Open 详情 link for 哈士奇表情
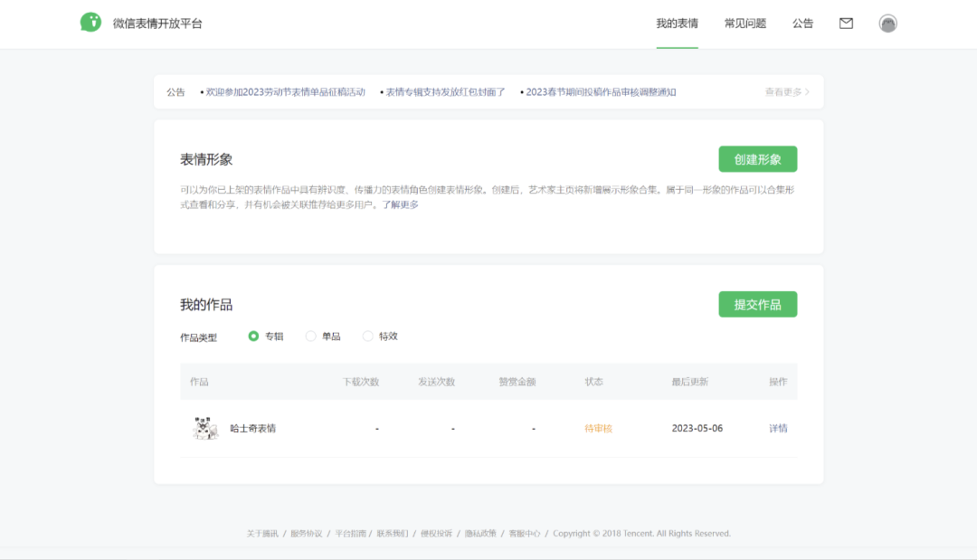The width and height of the screenshot is (977, 560). pos(778,428)
